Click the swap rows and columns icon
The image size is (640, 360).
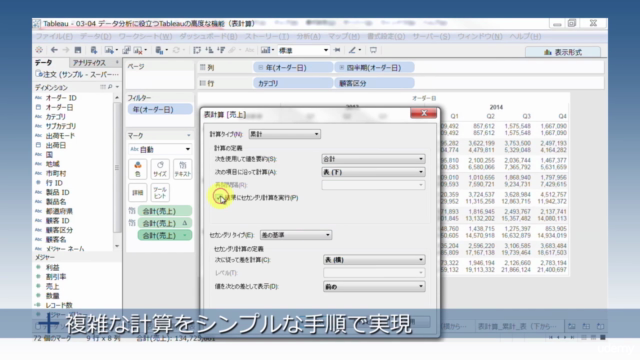click(x=197, y=50)
